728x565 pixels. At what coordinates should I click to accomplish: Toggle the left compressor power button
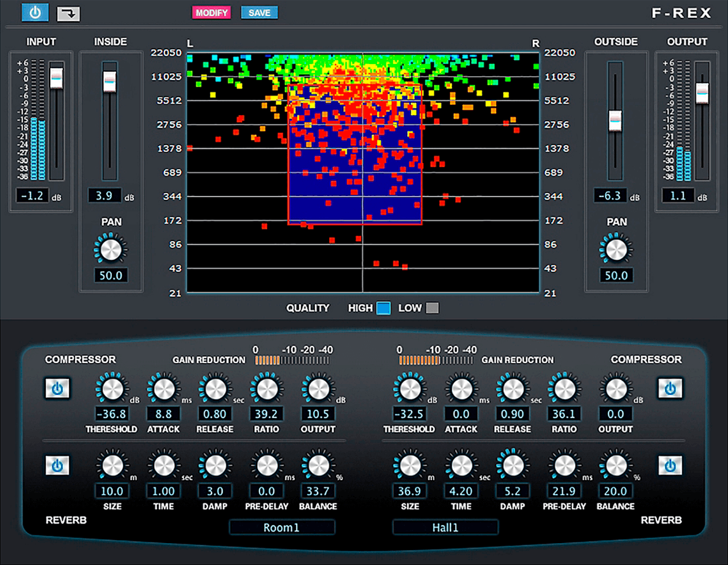click(58, 389)
